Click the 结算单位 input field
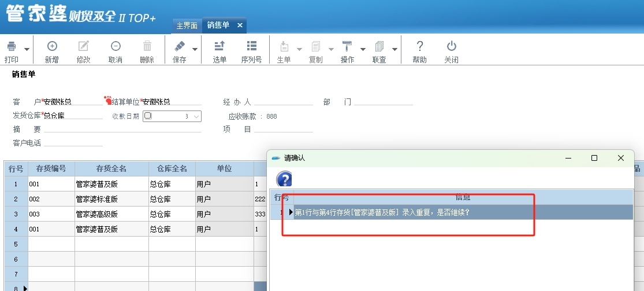 pyautogui.click(x=172, y=102)
